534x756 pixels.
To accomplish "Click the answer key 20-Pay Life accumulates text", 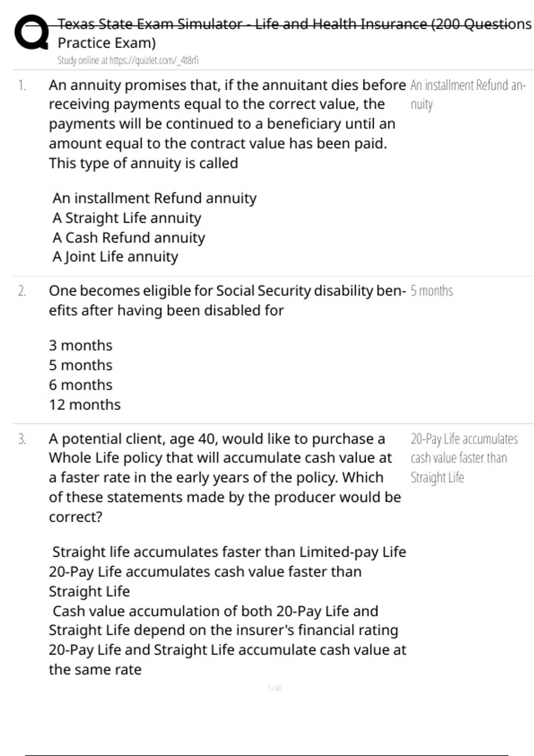I will click(464, 458).
